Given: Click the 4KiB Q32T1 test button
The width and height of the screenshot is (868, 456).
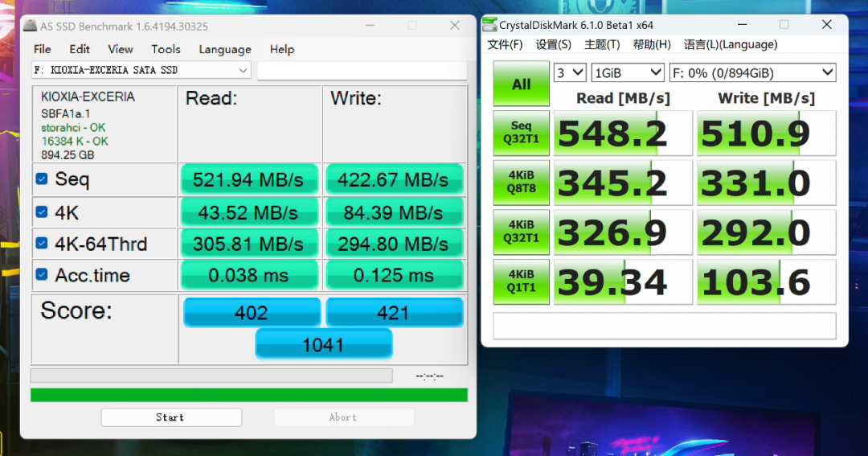Looking at the screenshot, I should click(x=521, y=232).
